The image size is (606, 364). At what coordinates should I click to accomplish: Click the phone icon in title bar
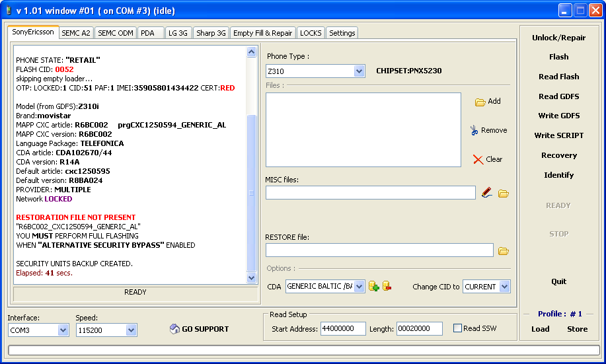[9, 11]
